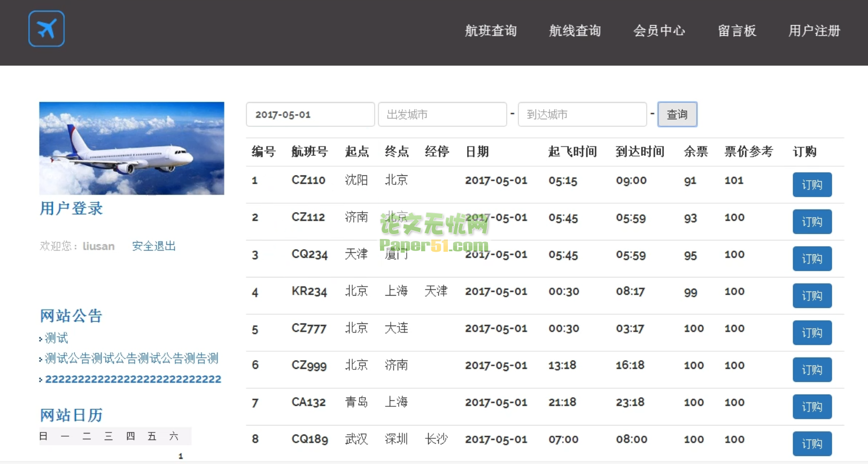Click origin 沈阳 in CZ110 row
Image resolution: width=868 pixels, height=464 pixels.
356,180
